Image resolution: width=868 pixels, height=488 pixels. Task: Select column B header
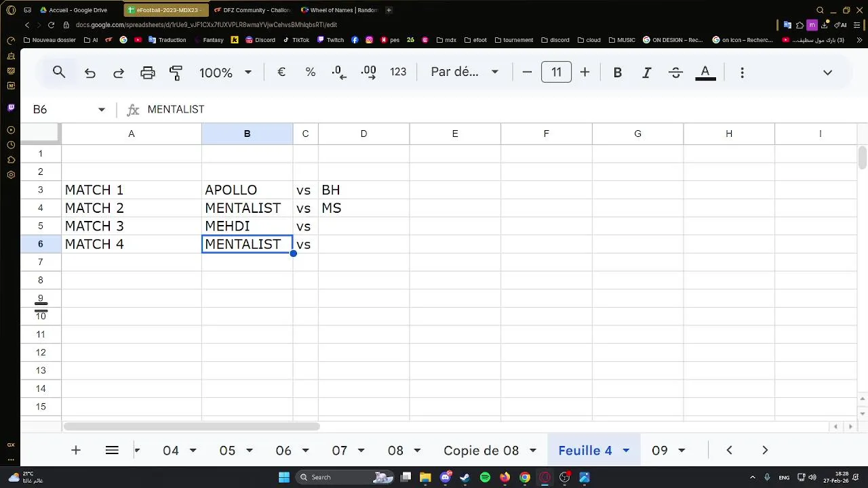coord(247,134)
